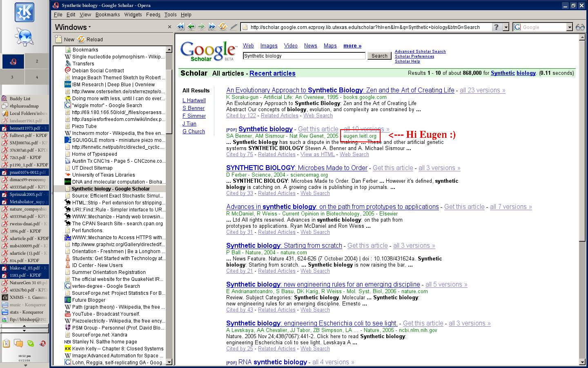The image size is (588, 368).
Task: Click author filter L Hartwell
Action: (x=194, y=101)
